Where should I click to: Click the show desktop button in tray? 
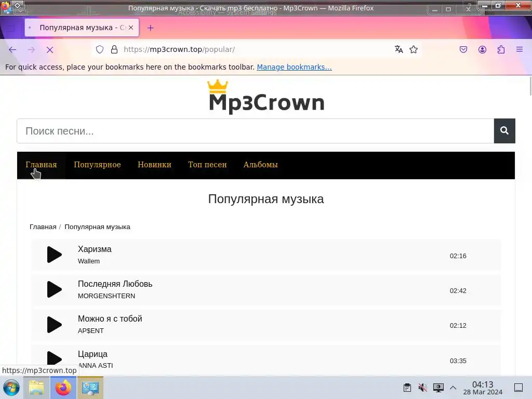click(518, 388)
